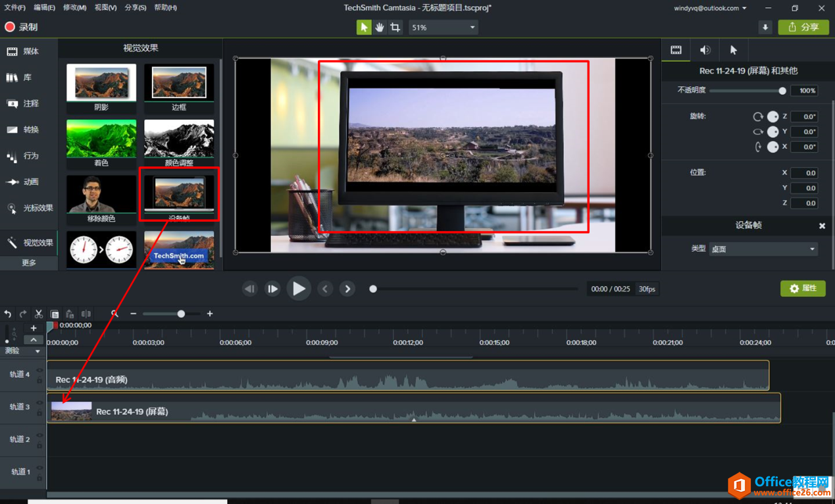This screenshot has height=504, width=835.
Task: Click the step-forward frame playback button
Action: (272, 289)
